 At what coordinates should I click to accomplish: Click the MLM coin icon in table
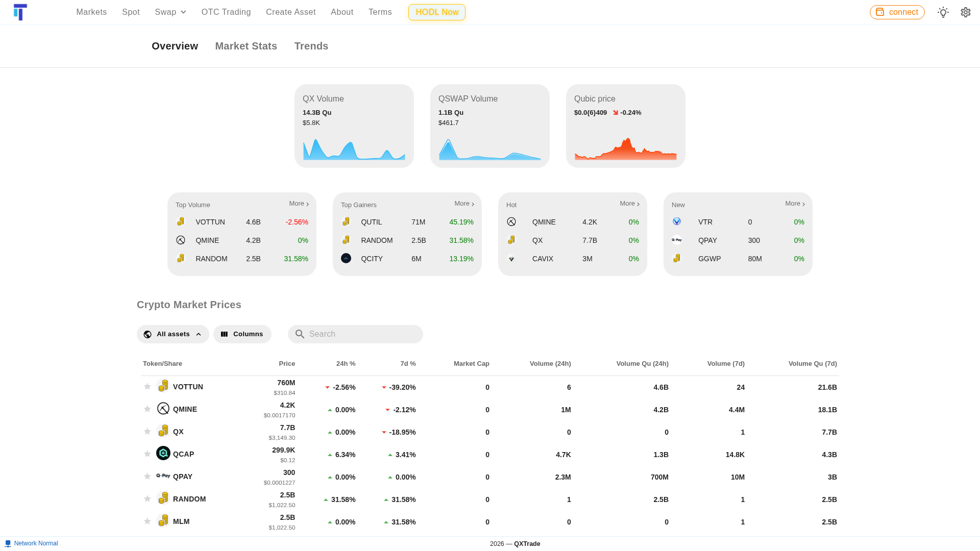click(163, 521)
